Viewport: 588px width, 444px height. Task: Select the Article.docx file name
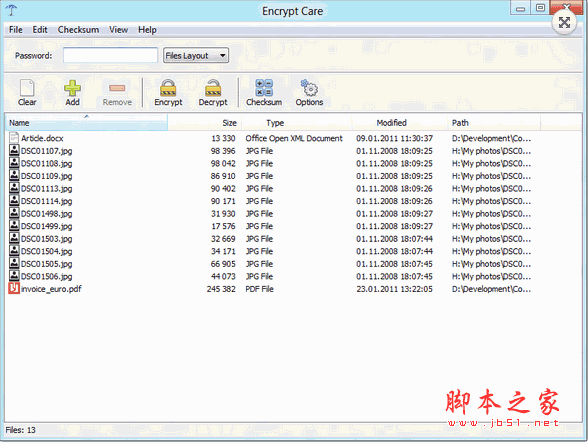[42, 138]
